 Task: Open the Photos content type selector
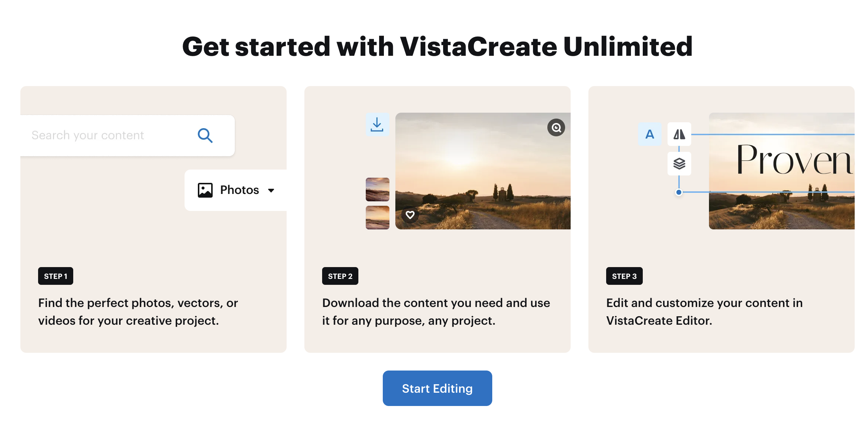pyautogui.click(x=239, y=190)
